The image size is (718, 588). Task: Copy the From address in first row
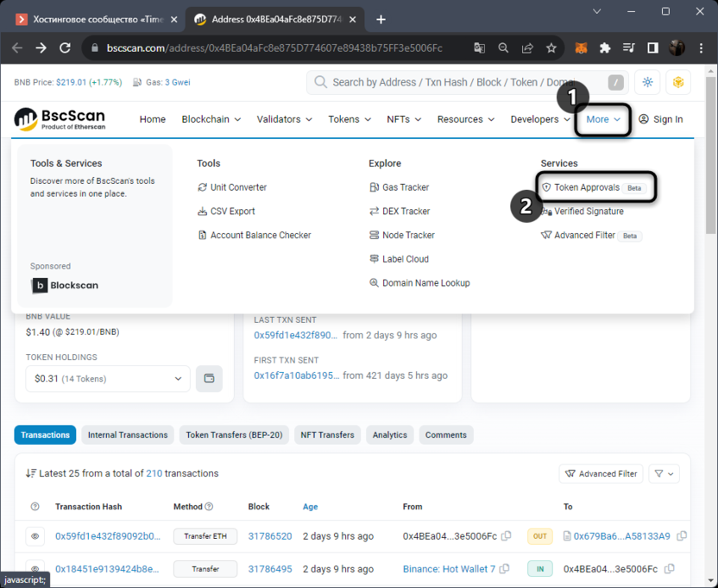click(507, 536)
